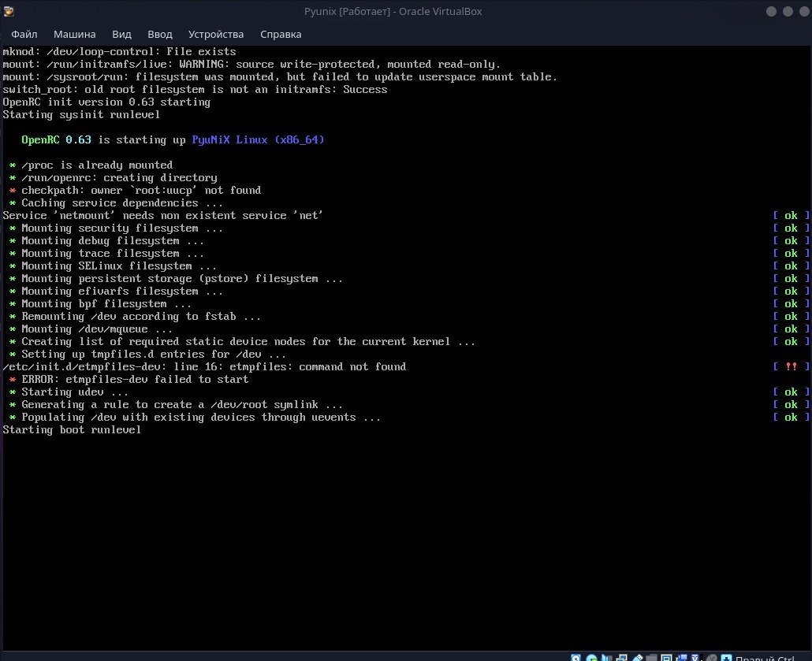Click the USB devices status icon

click(x=637, y=658)
